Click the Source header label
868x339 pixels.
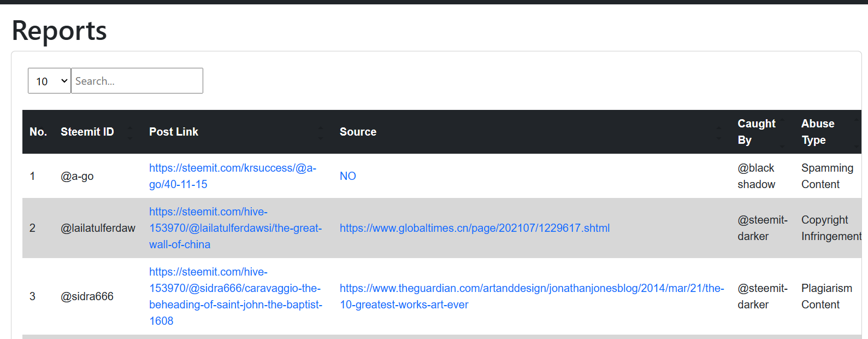click(x=358, y=132)
